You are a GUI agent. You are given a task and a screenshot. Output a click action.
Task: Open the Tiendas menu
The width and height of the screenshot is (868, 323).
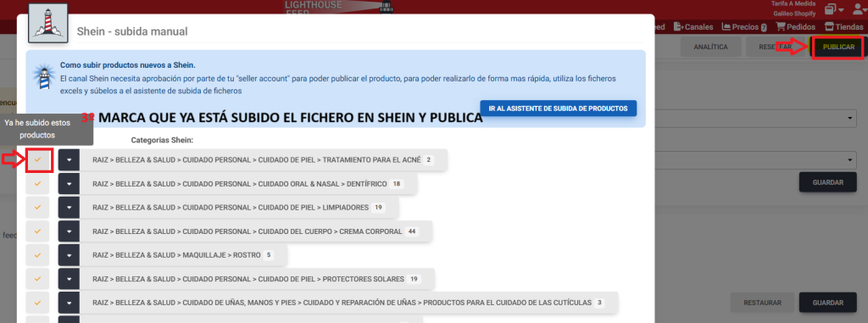[x=843, y=26]
